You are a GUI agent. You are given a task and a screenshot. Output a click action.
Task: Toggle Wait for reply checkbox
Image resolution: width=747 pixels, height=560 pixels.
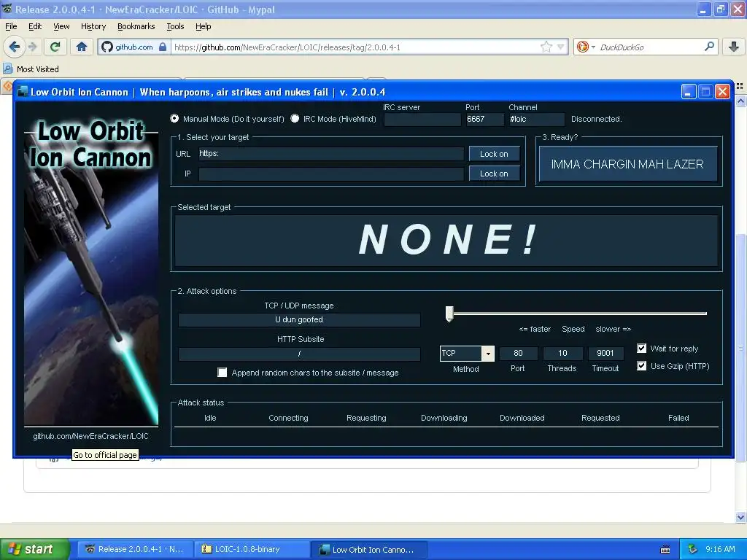(x=642, y=349)
